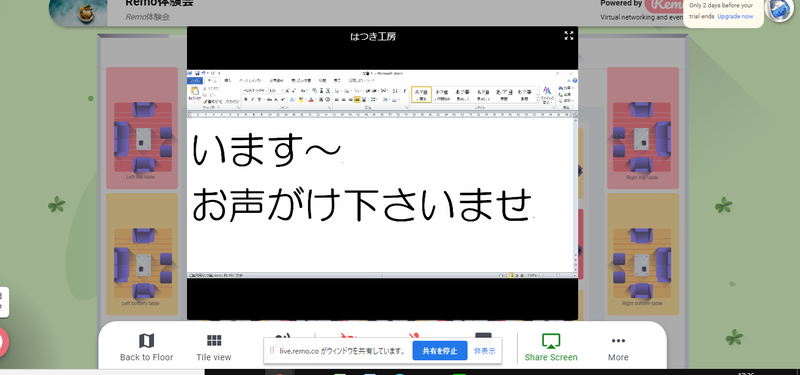Image resolution: width=800 pixels, height=375 pixels.
Task: Open the More options menu
Action: click(x=618, y=347)
